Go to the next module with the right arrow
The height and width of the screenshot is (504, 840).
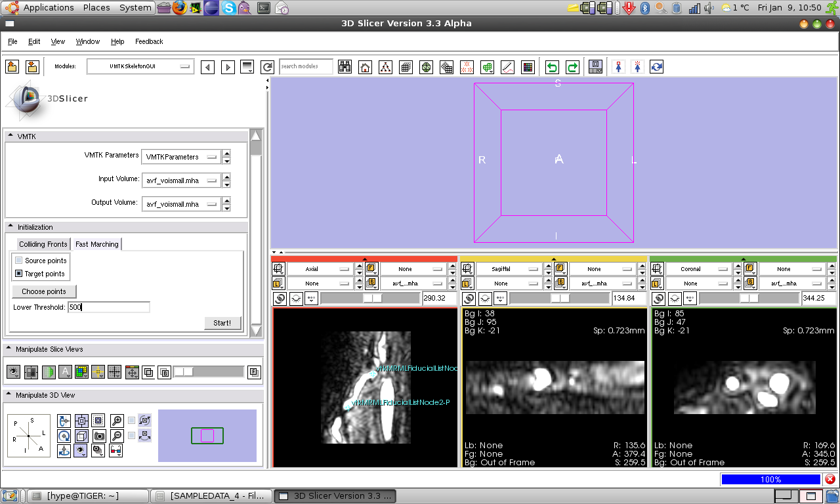[228, 67]
